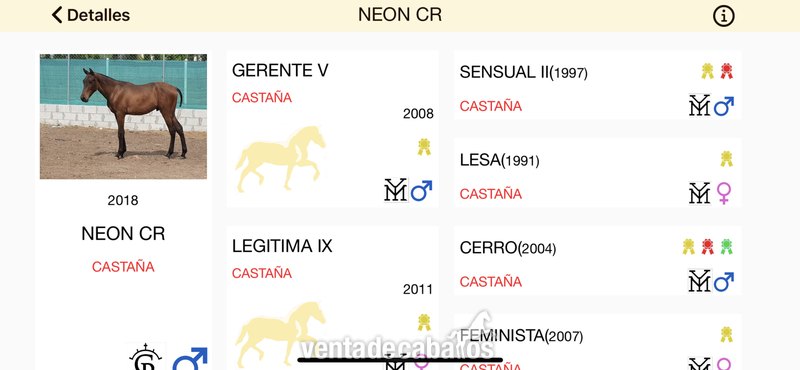Click the brand mark on SENSUAL II card

[699, 106]
